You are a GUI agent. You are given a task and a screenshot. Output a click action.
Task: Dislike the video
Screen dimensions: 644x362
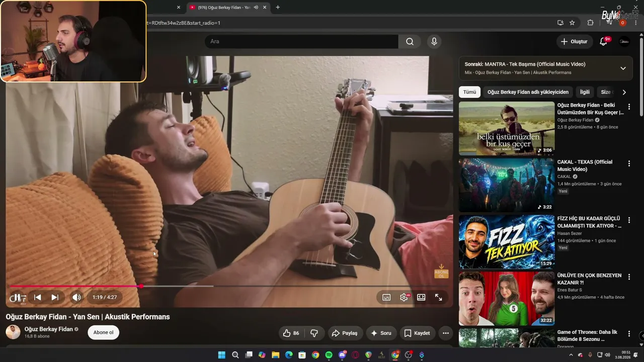314,333
